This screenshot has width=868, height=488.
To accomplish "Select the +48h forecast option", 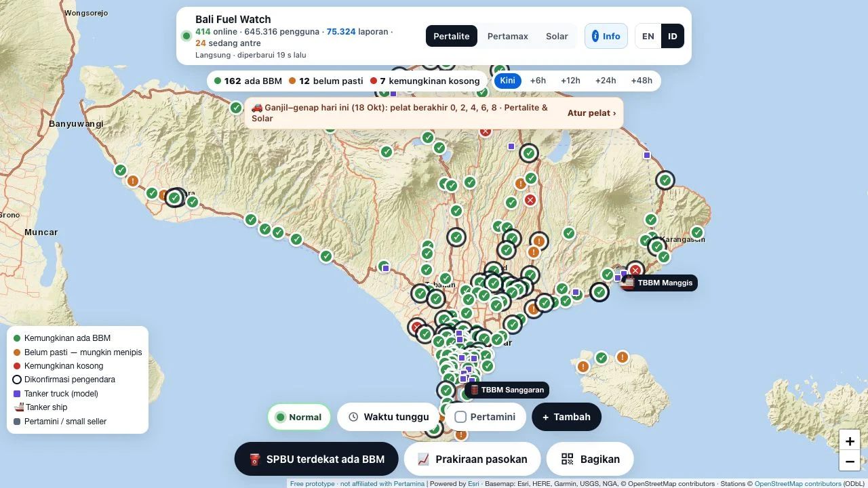I will pos(642,81).
